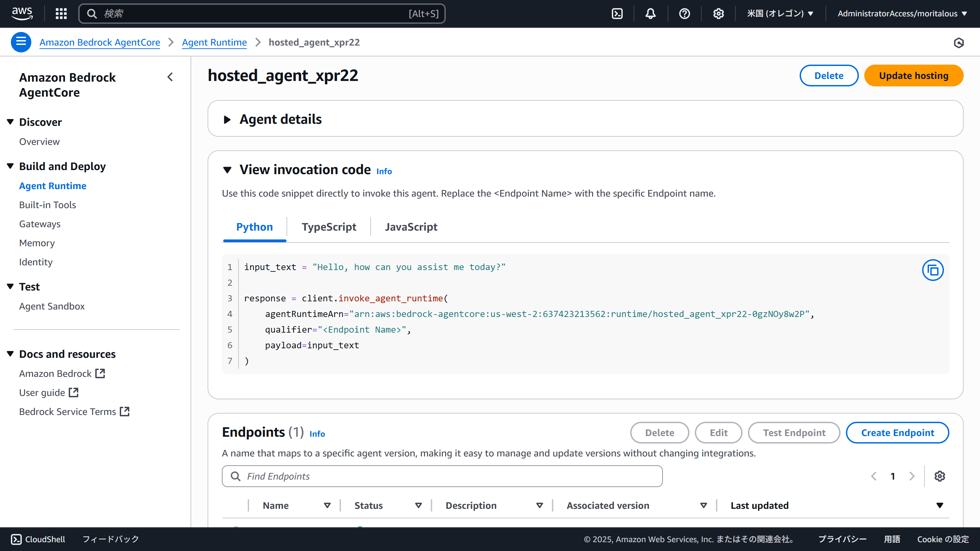The height and width of the screenshot is (551, 980).
Task: Switch to the TypeScript tab
Action: (329, 227)
